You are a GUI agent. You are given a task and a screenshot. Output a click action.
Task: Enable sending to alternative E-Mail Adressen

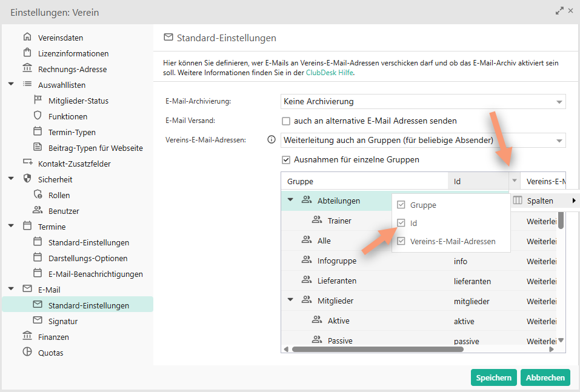tap(286, 121)
